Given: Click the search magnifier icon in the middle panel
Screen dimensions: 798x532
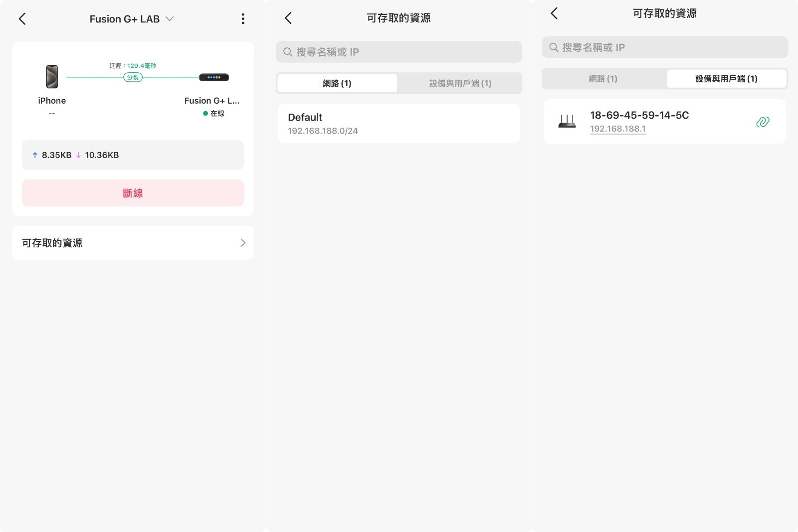Looking at the screenshot, I should pos(288,52).
